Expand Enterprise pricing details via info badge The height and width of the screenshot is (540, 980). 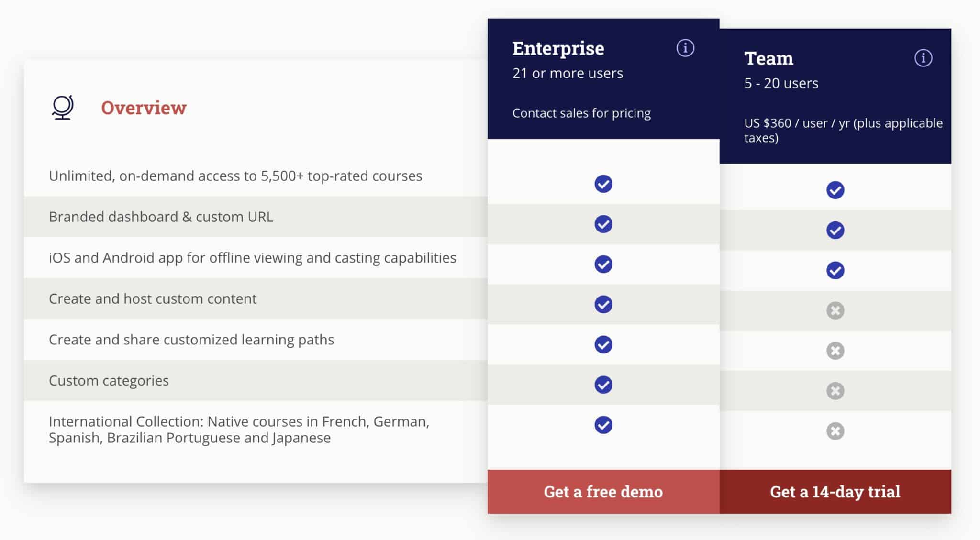coord(686,48)
